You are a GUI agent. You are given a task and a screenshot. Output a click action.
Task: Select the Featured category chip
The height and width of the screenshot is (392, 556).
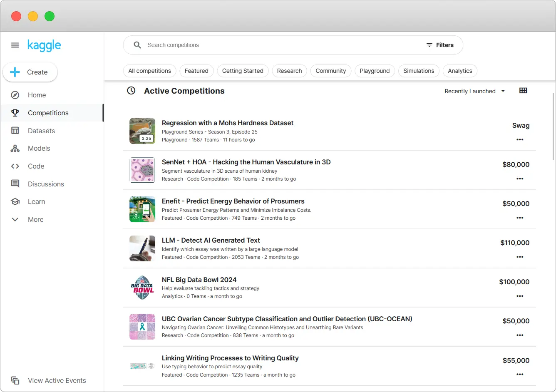pos(196,71)
